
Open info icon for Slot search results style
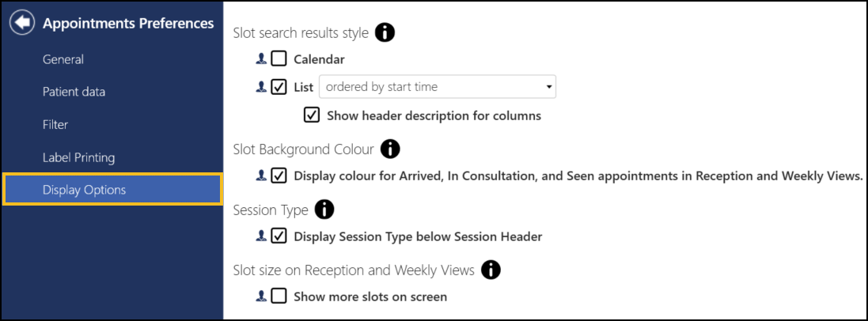[385, 33]
